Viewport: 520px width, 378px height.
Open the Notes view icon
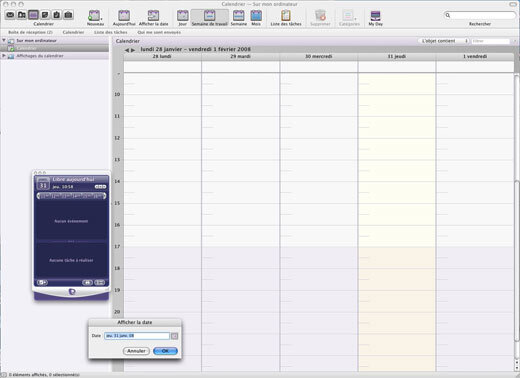point(45,15)
